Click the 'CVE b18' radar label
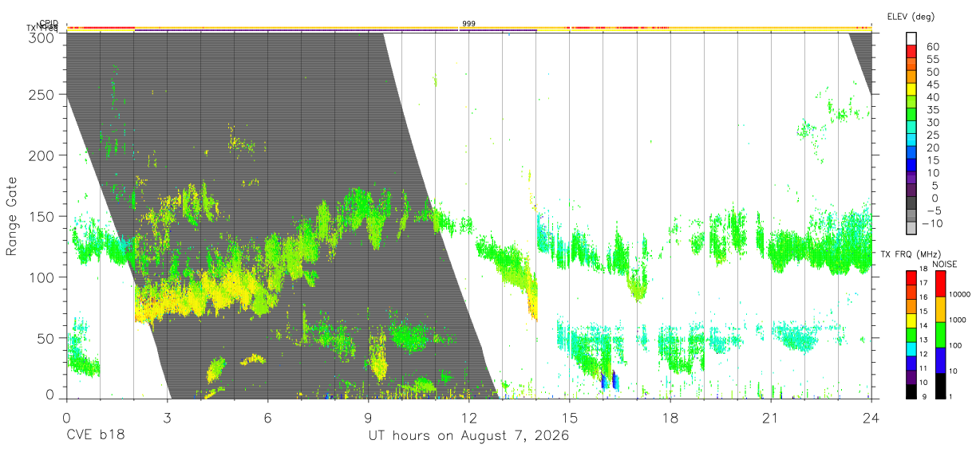980x452 pixels. coord(96,436)
